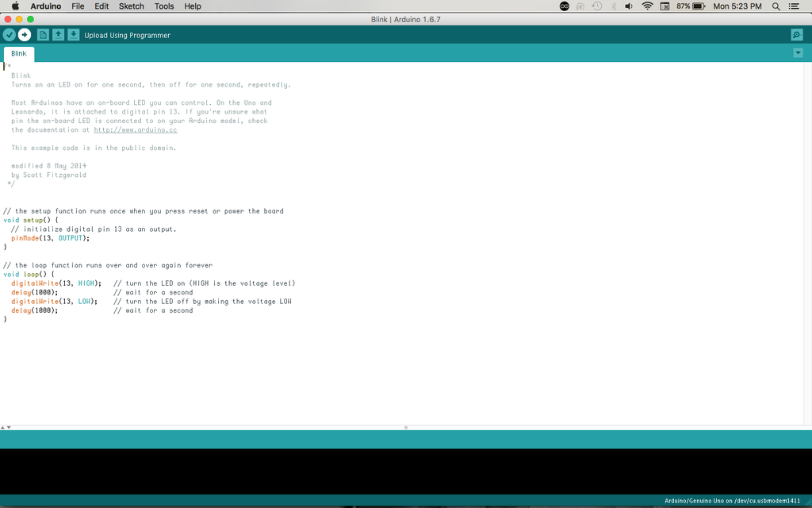
Task: Save the sketch with the down-arrow icon
Action: [x=74, y=35]
